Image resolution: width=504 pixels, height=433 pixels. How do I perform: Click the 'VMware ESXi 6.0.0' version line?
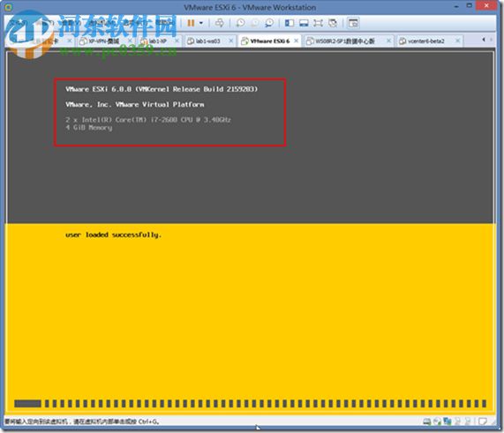coord(162,89)
